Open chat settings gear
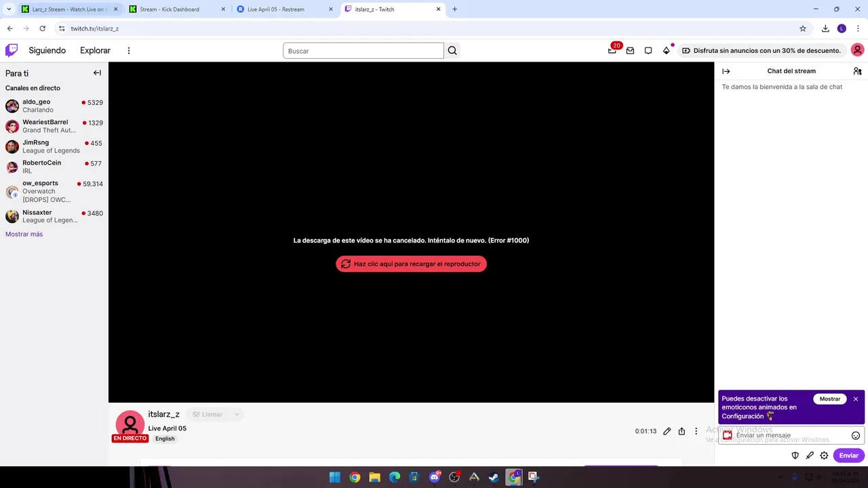Screen dimensions: 868x488 click(x=824, y=455)
